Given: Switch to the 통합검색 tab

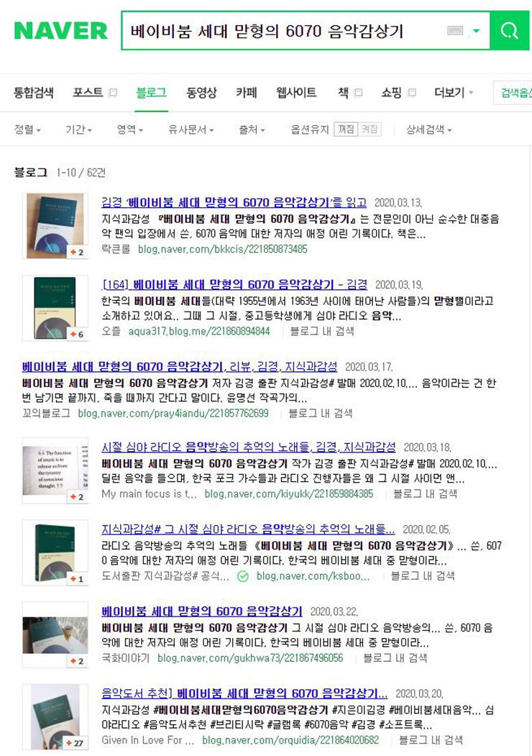Looking at the screenshot, I should click(34, 93).
